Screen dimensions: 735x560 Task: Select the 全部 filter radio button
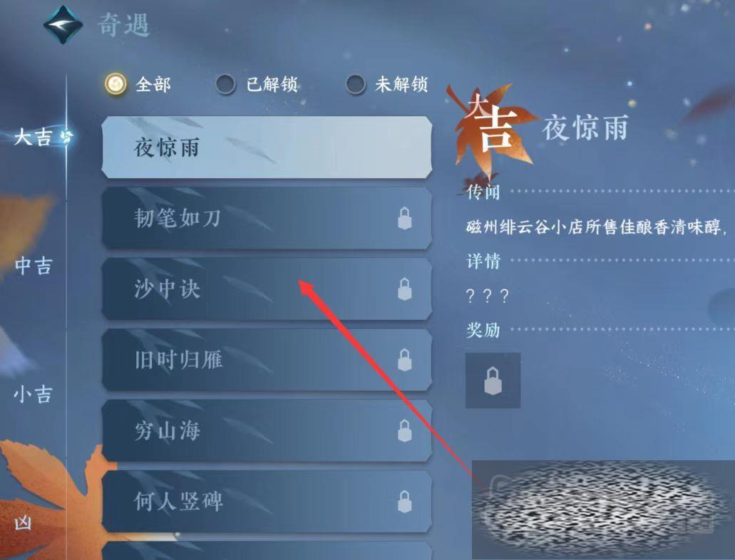coord(115,84)
